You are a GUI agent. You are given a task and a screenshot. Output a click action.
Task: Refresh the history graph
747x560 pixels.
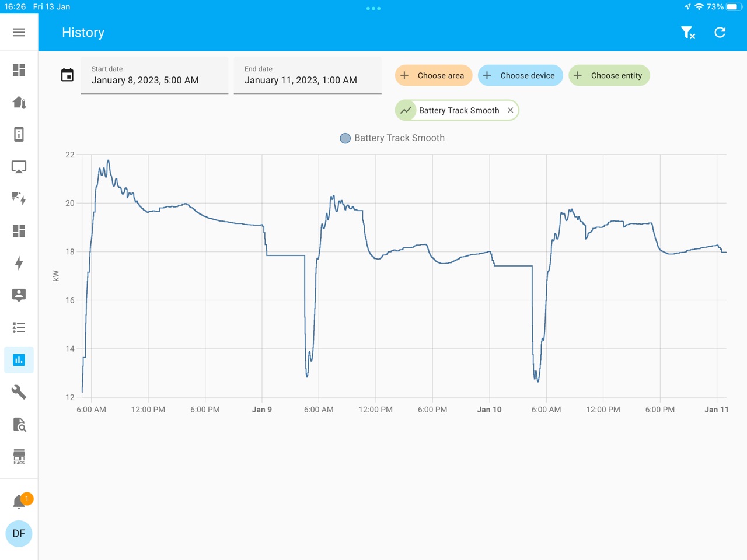(720, 33)
